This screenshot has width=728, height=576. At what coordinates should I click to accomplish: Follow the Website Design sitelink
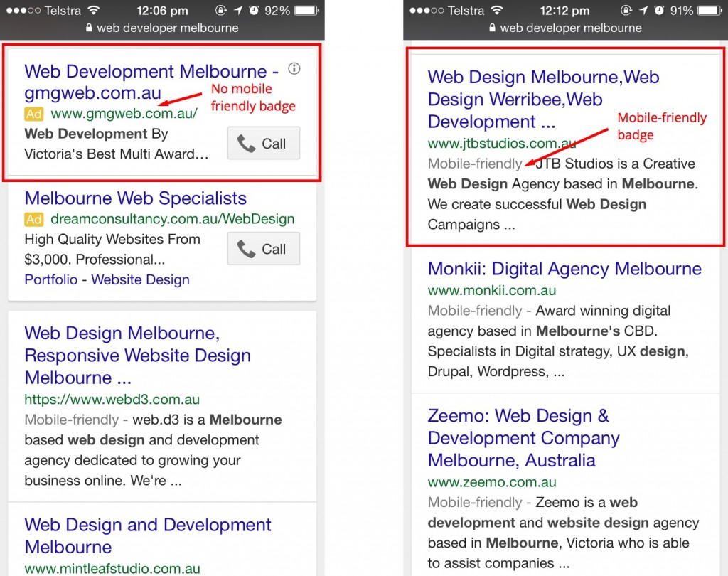(x=140, y=279)
